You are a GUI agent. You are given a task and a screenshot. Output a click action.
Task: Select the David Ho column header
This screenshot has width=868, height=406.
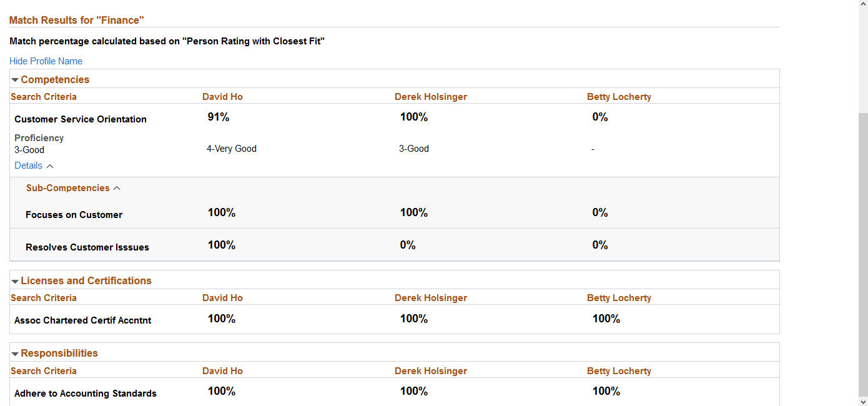222,96
